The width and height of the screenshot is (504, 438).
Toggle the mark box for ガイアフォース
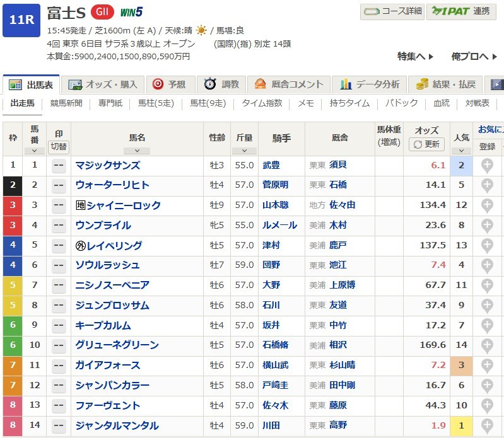59,366
